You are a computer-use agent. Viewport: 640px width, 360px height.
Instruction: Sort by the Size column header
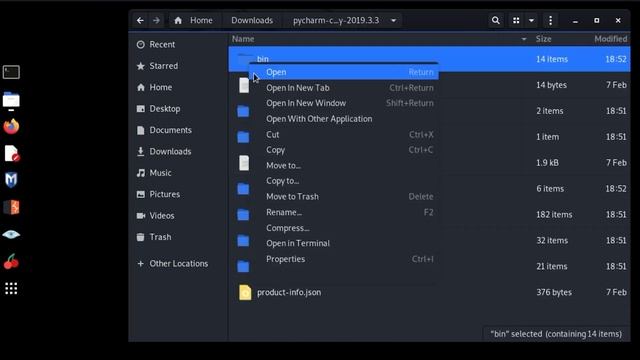[x=543, y=39]
